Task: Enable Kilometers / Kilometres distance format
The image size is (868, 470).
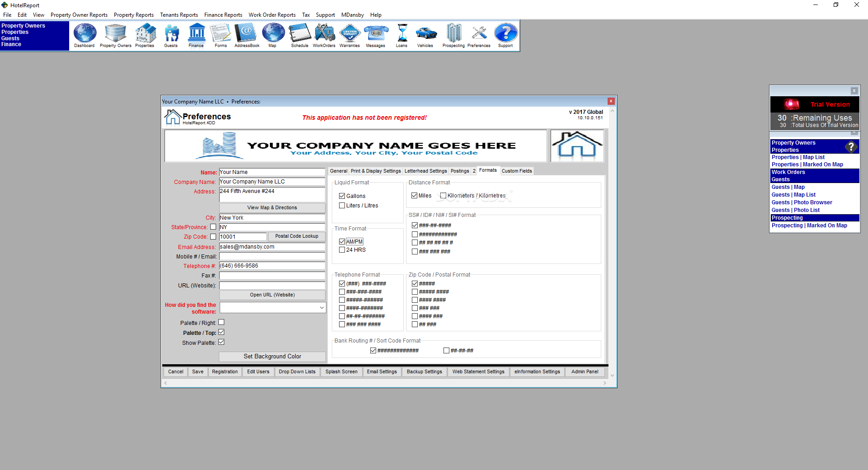Action: [x=443, y=196]
